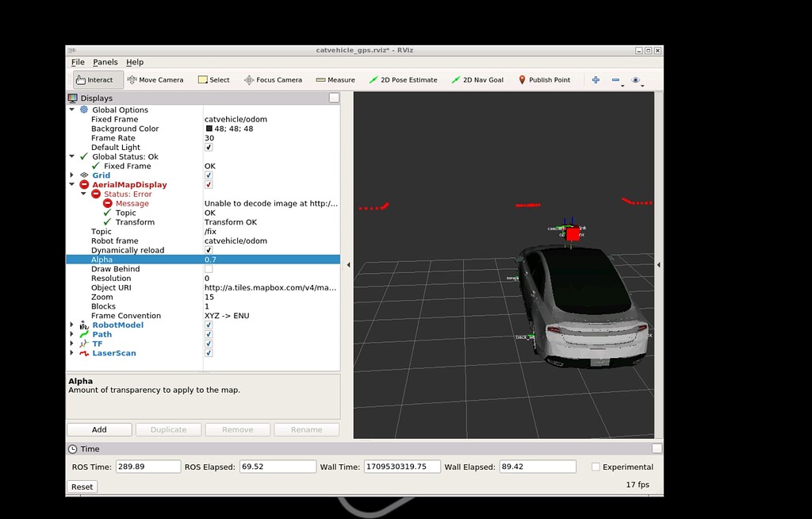The image size is (812, 519).
Task: Collapse Displays panel via left splitter arrow
Action: (x=349, y=265)
